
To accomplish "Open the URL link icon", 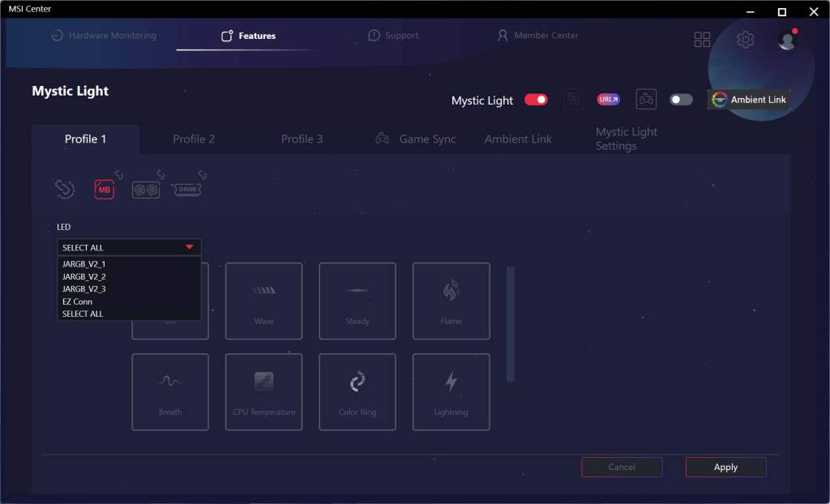I will pyautogui.click(x=608, y=100).
